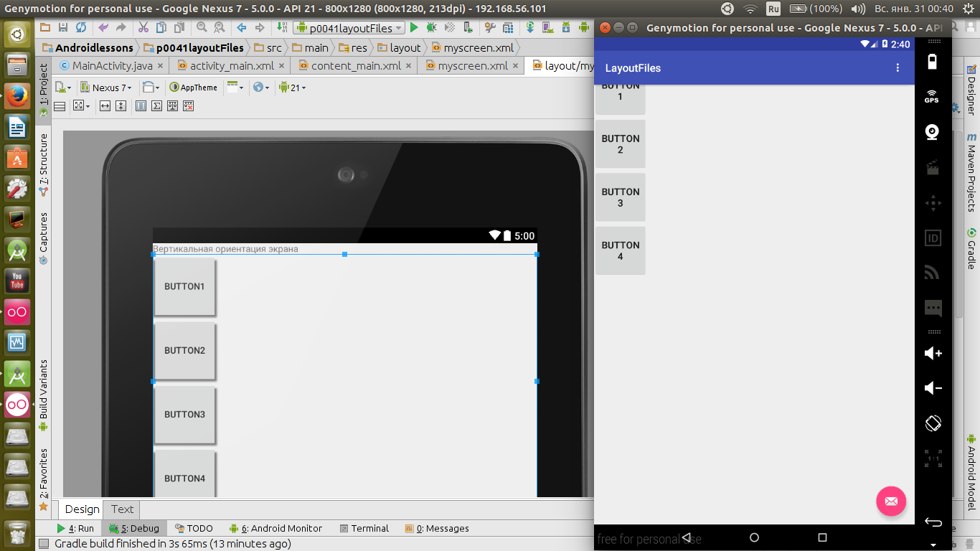Open the Terminal tool window
Screen dimensions: 980x551
point(364,528)
